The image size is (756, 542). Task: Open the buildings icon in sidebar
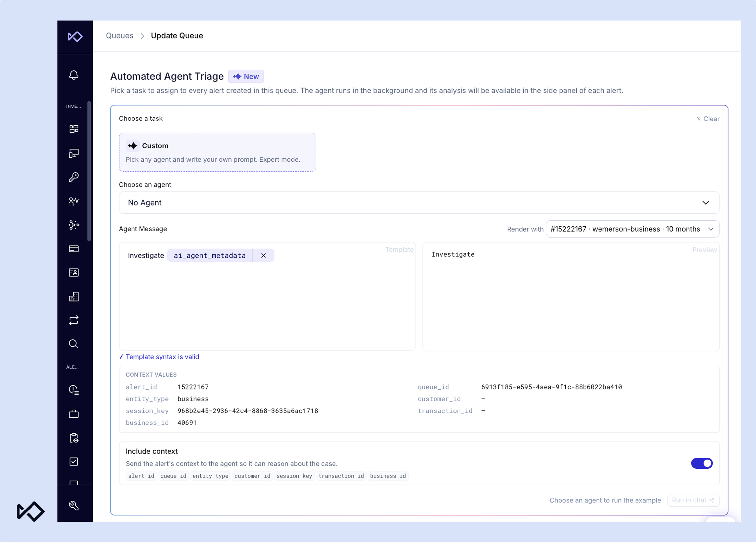pos(74,297)
